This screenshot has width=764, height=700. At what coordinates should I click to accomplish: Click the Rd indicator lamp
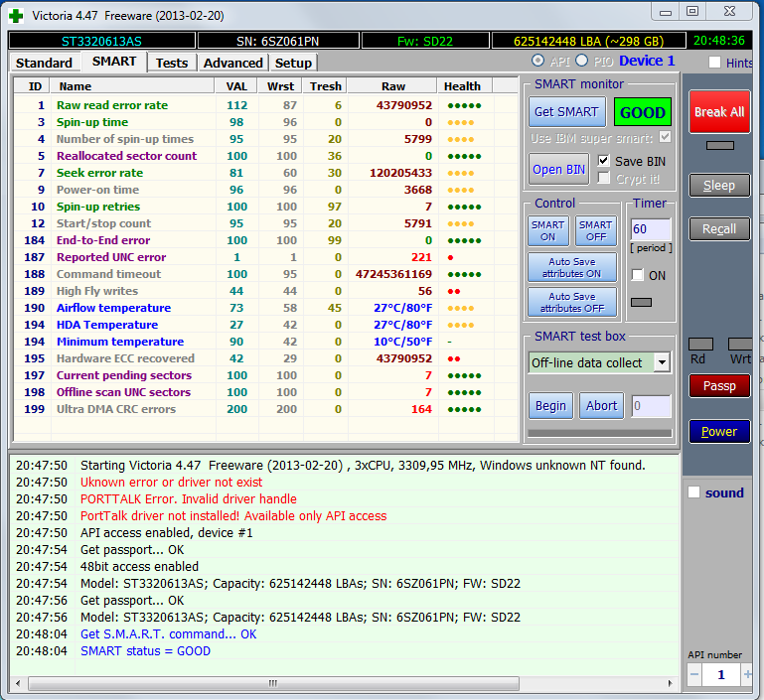point(700,345)
